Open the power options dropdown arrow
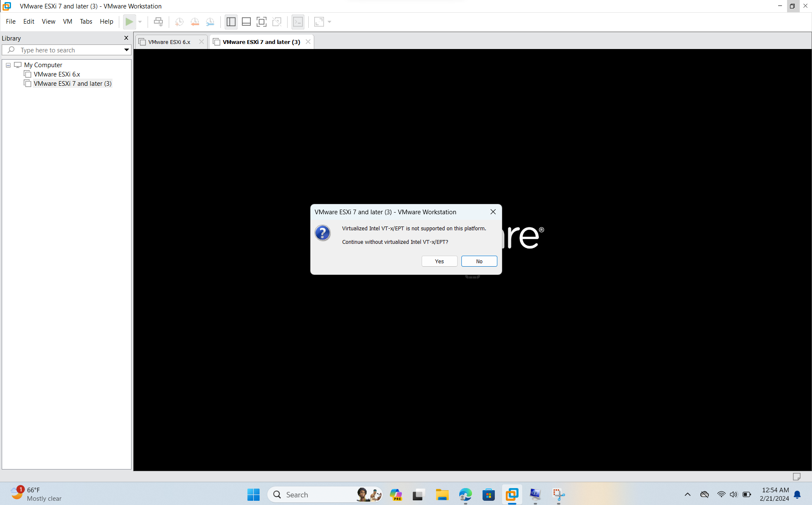The image size is (812, 505). click(x=140, y=22)
